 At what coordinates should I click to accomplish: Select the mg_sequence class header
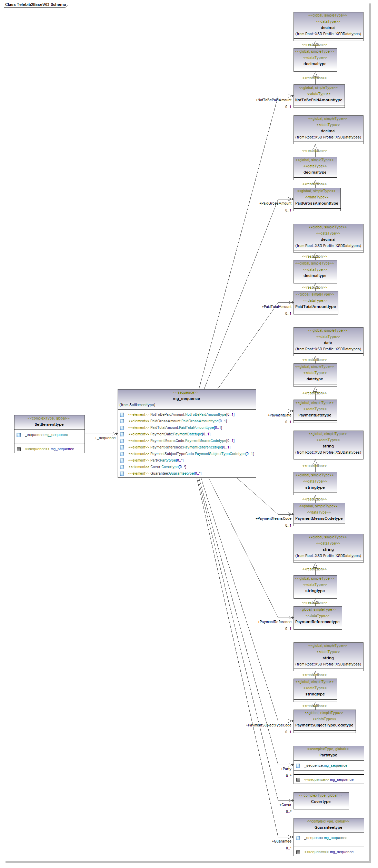(x=186, y=399)
